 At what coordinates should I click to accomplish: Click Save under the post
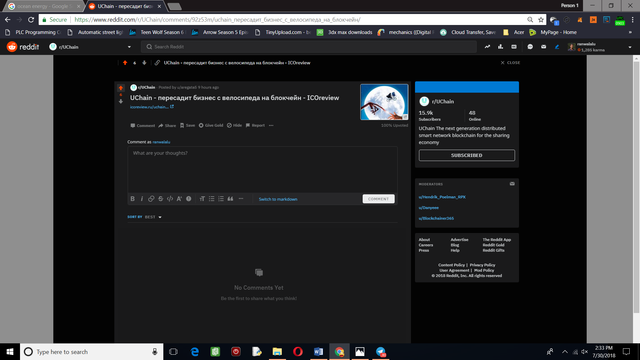point(188,126)
